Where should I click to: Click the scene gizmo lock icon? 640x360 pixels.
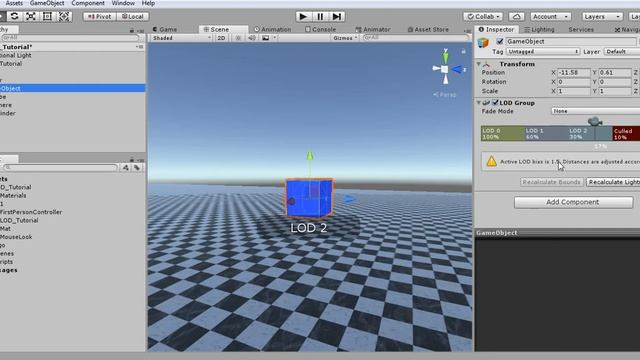(463, 51)
